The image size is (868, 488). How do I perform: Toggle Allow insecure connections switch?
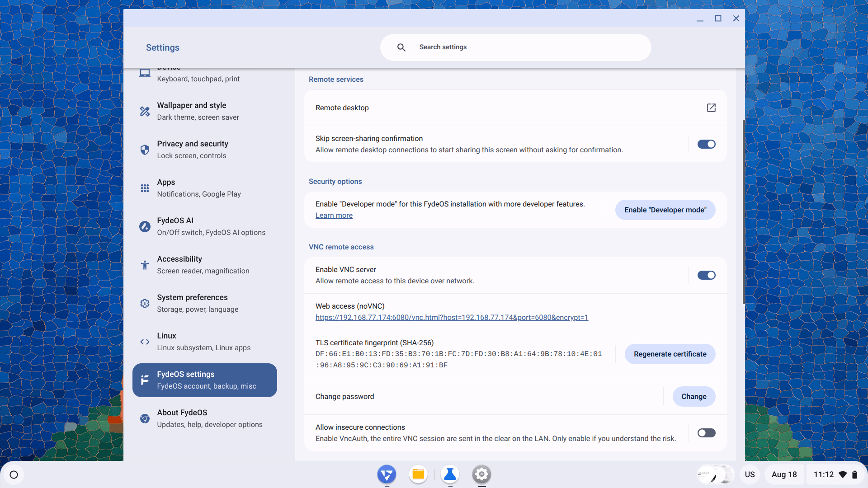[706, 433]
